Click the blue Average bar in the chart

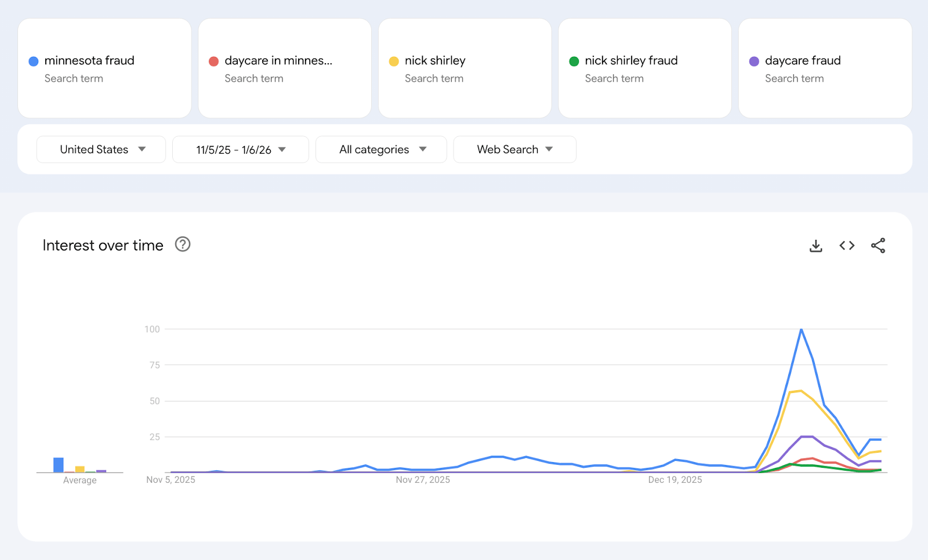(x=59, y=465)
